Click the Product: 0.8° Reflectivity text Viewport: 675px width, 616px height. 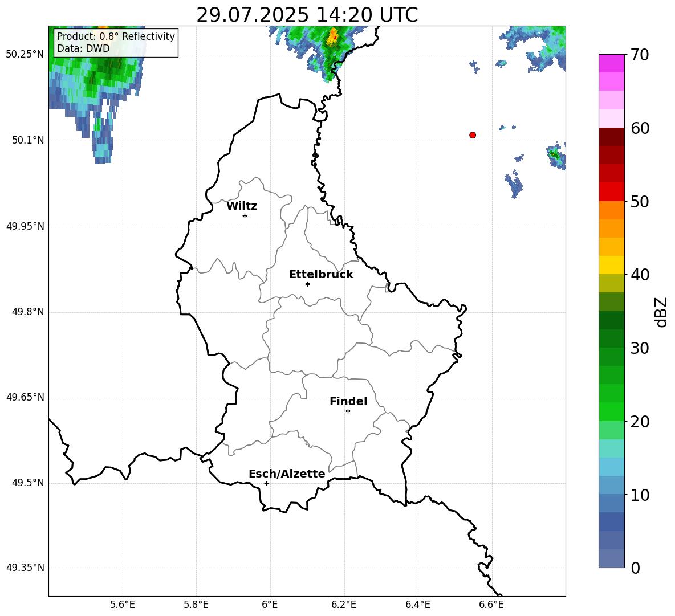116,36
